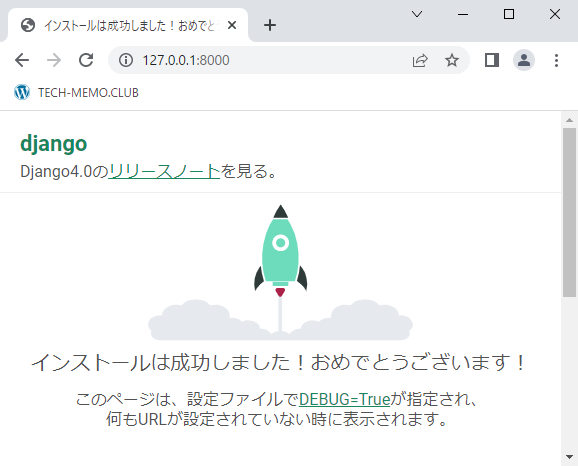This screenshot has width=578, height=466.
Task: Select the インストールは成功しました browser tab
Action: click(x=128, y=25)
